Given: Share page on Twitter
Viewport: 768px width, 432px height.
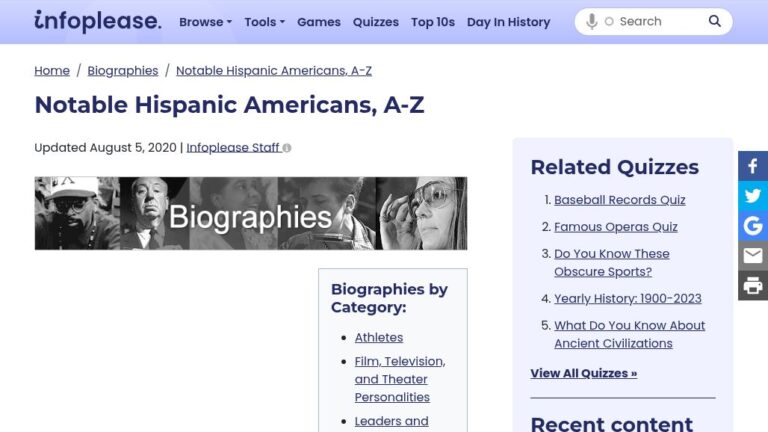Looking at the screenshot, I should 753,196.
